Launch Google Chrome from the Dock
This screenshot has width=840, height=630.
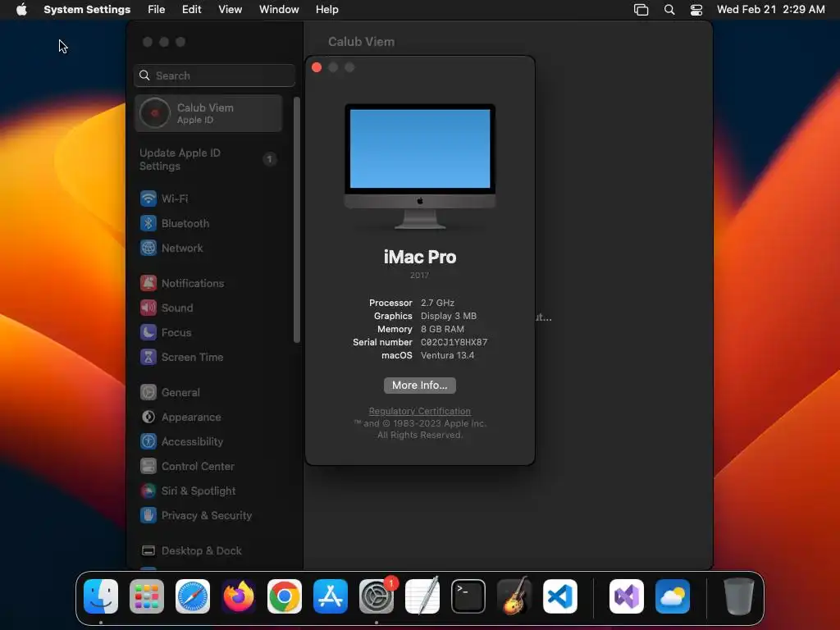(285, 596)
